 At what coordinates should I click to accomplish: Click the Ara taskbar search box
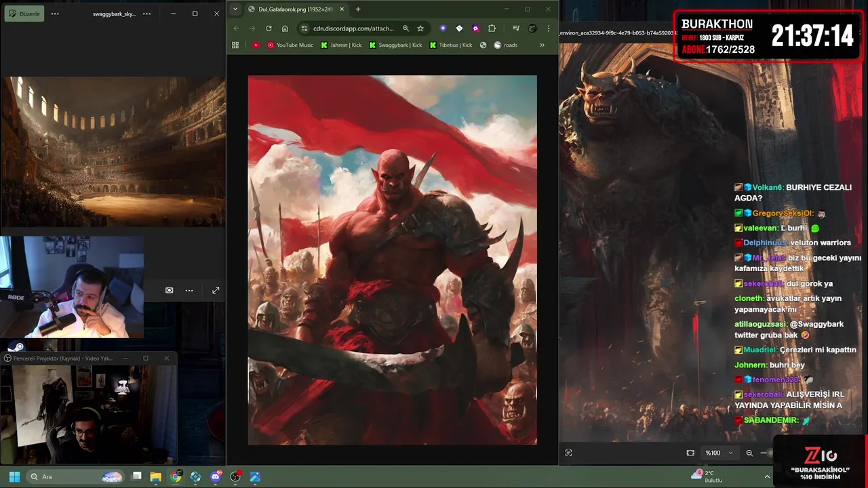coord(76,476)
